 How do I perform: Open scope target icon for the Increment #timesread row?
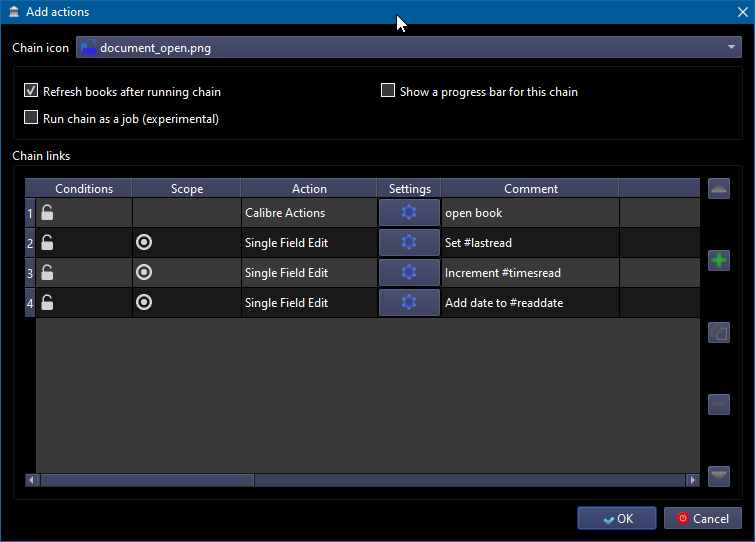tap(144, 272)
